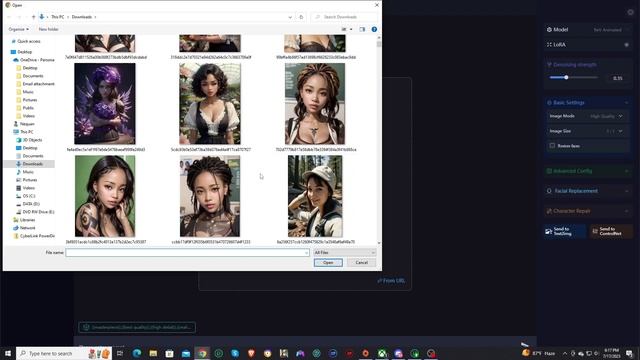Click the settings gear icon at top right

pyautogui.click(x=631, y=12)
